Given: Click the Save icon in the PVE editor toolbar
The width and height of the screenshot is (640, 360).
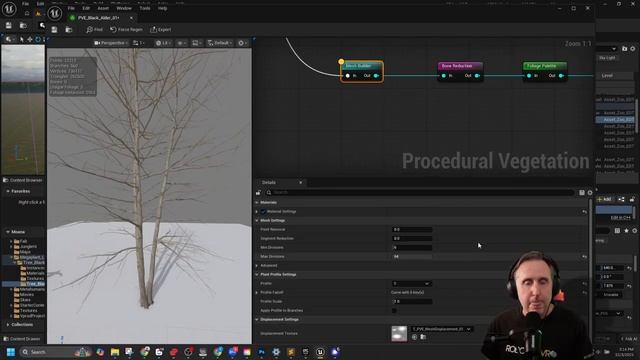Looking at the screenshot, I should click(54, 30).
